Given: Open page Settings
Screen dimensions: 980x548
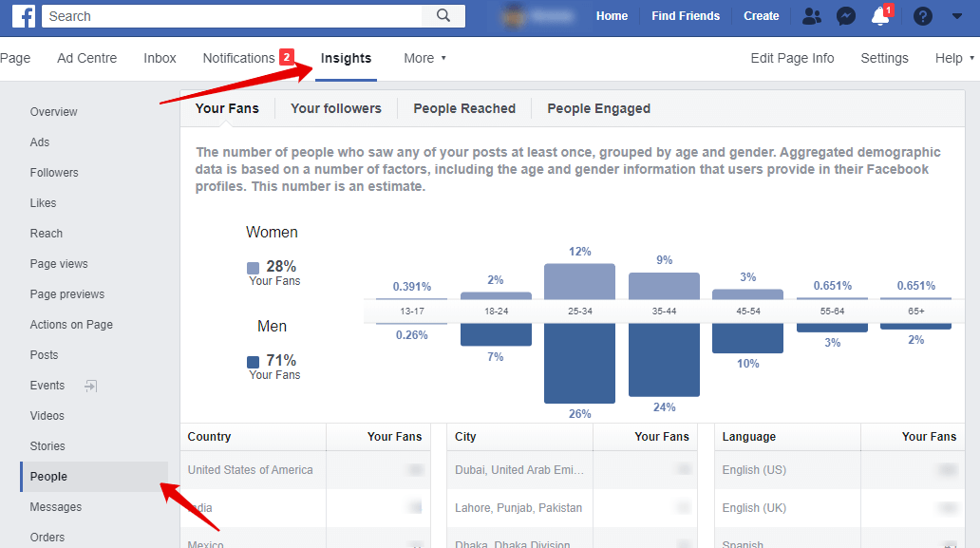Looking at the screenshot, I should [884, 58].
